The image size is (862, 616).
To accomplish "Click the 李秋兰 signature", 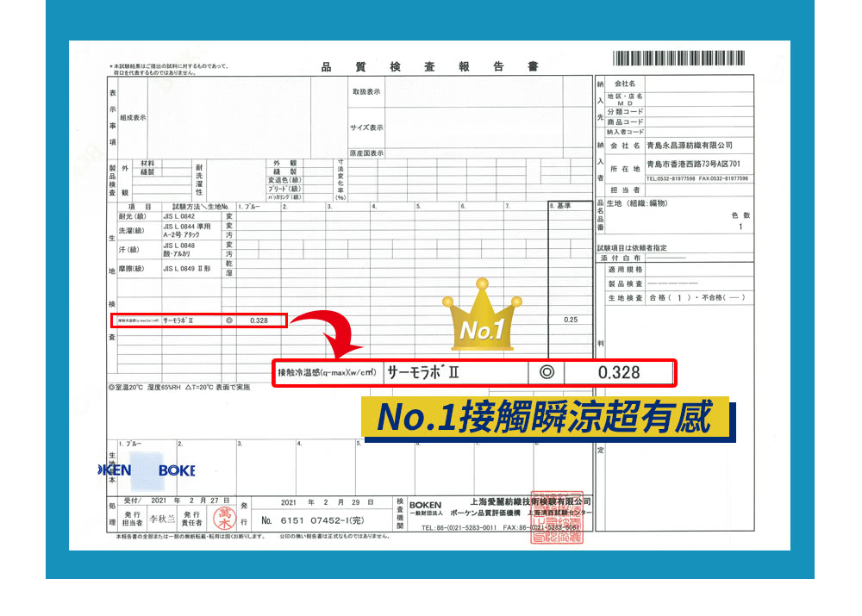I will coord(163,519).
